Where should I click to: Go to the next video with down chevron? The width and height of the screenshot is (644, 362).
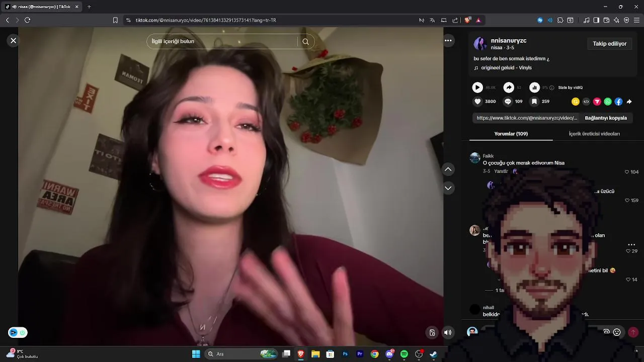448,188
